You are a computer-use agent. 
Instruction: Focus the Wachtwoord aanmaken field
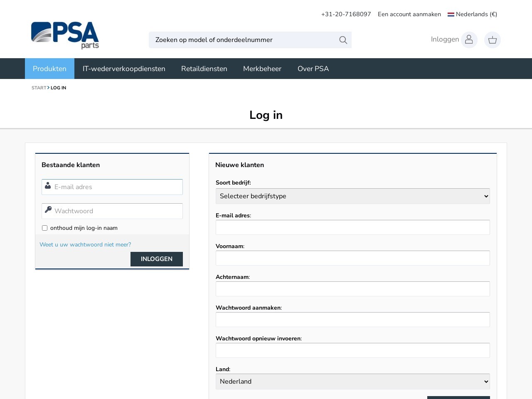click(352, 320)
